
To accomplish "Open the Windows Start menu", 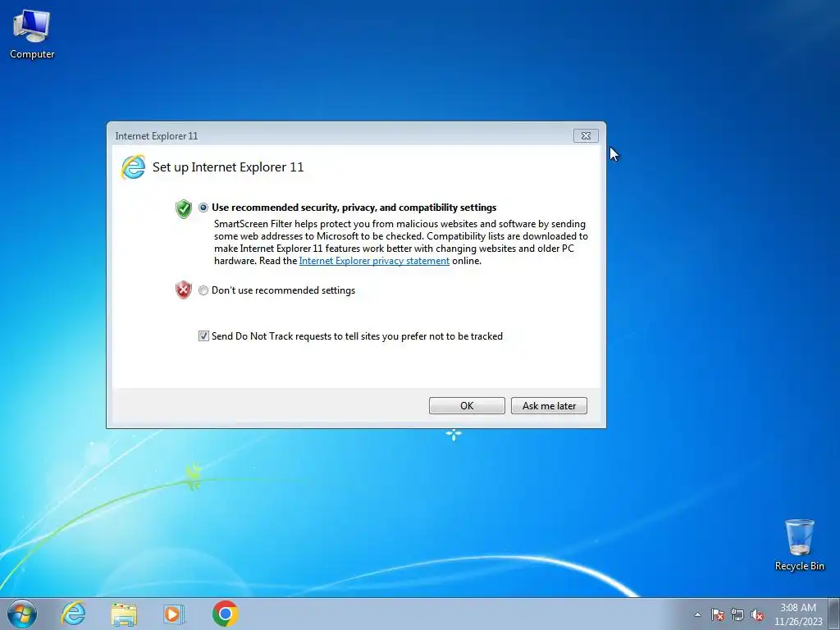I will tap(22, 614).
